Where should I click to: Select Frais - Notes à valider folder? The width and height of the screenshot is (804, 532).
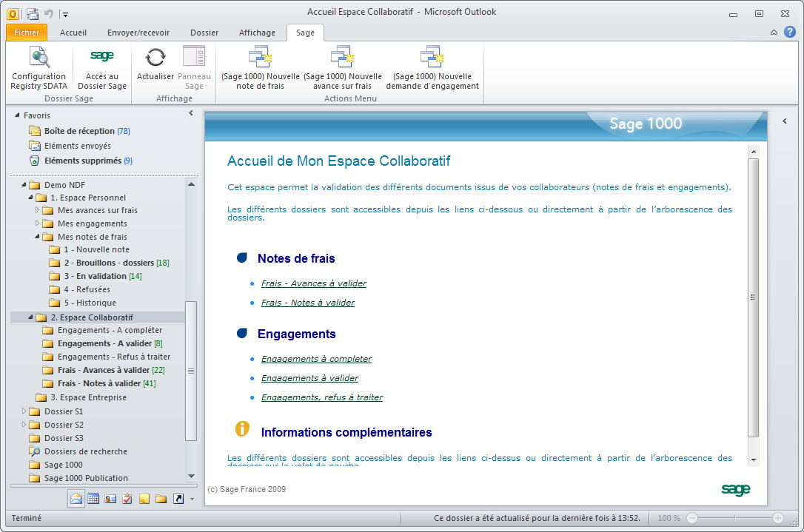pos(99,383)
